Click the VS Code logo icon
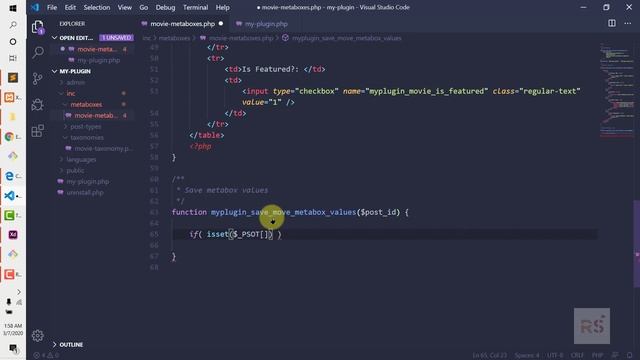640x360 pixels. point(35,7)
